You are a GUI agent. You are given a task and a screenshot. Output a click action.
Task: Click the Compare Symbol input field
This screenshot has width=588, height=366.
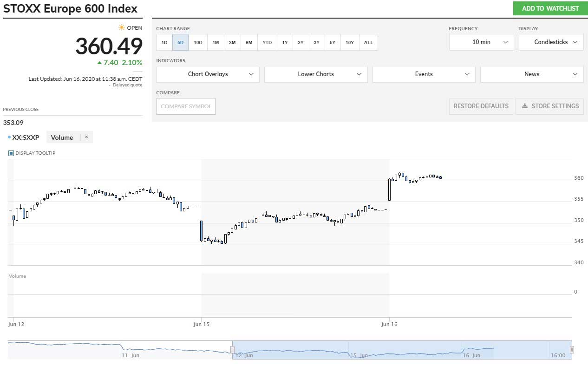point(186,106)
